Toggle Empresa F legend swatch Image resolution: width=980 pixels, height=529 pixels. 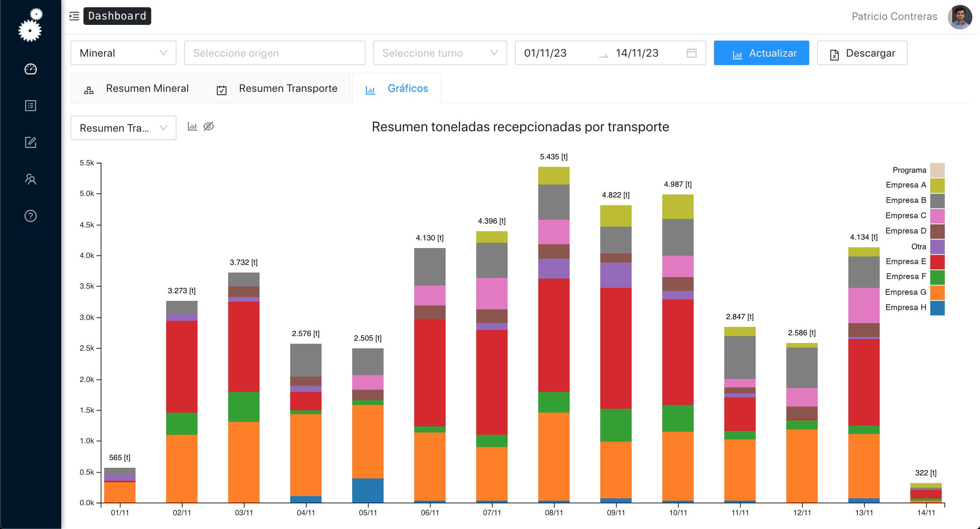point(938,278)
